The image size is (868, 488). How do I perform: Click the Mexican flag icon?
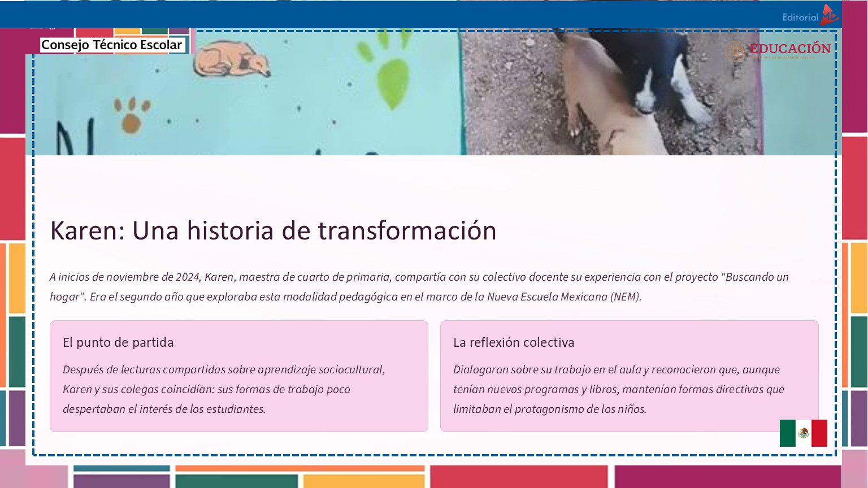[803, 433]
